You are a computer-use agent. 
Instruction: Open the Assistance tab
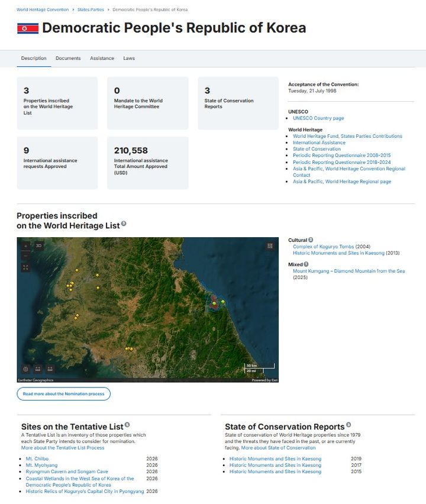(102, 58)
